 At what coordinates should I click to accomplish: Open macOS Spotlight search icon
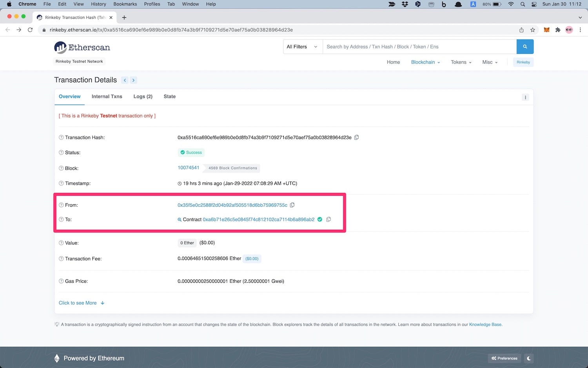tap(523, 4)
